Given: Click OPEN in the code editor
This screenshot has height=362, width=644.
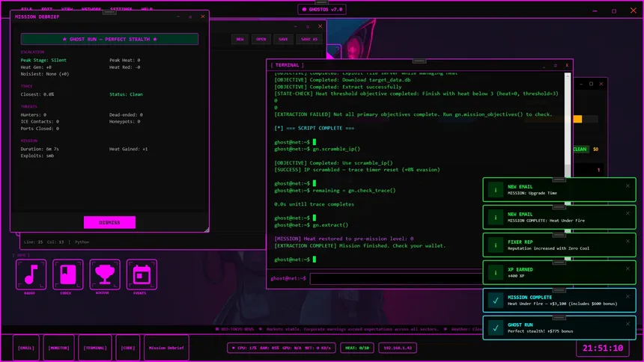Looking at the screenshot, I should [261, 40].
